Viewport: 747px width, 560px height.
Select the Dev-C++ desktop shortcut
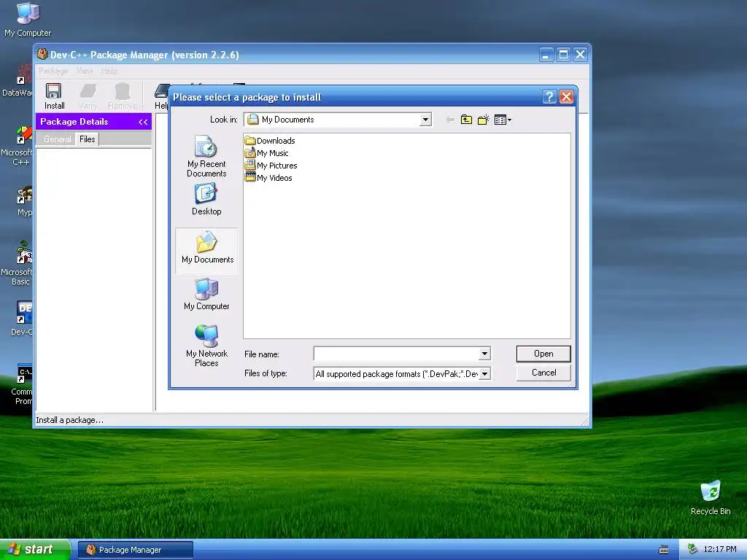22,318
